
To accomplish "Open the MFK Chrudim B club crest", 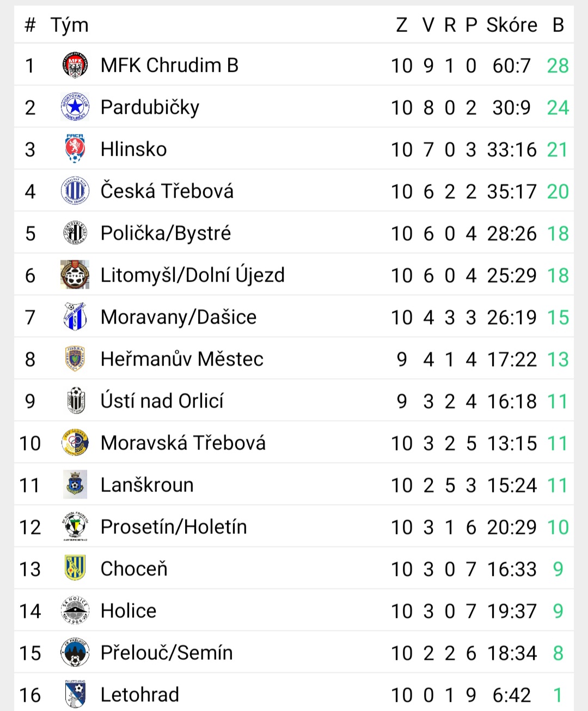I will click(75, 65).
